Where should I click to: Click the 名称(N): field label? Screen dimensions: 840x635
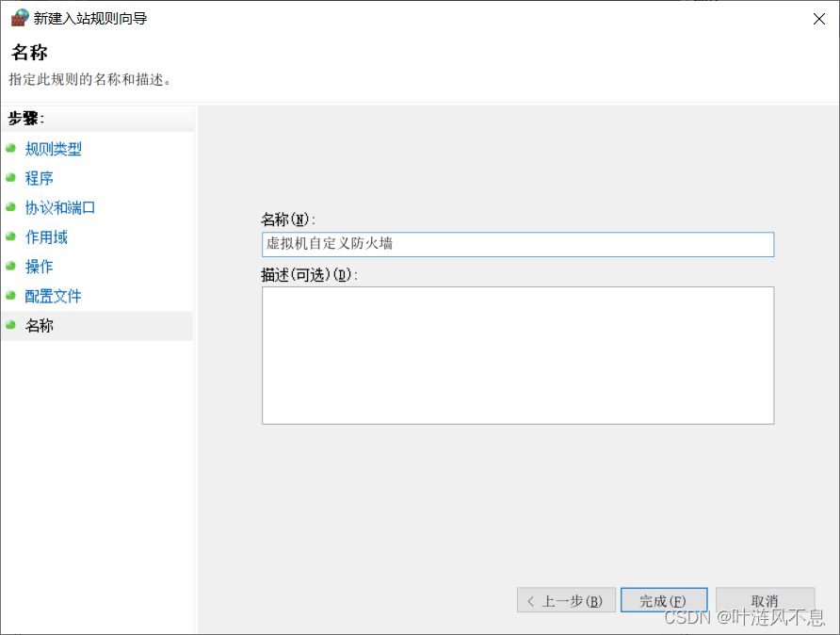pyautogui.click(x=288, y=220)
